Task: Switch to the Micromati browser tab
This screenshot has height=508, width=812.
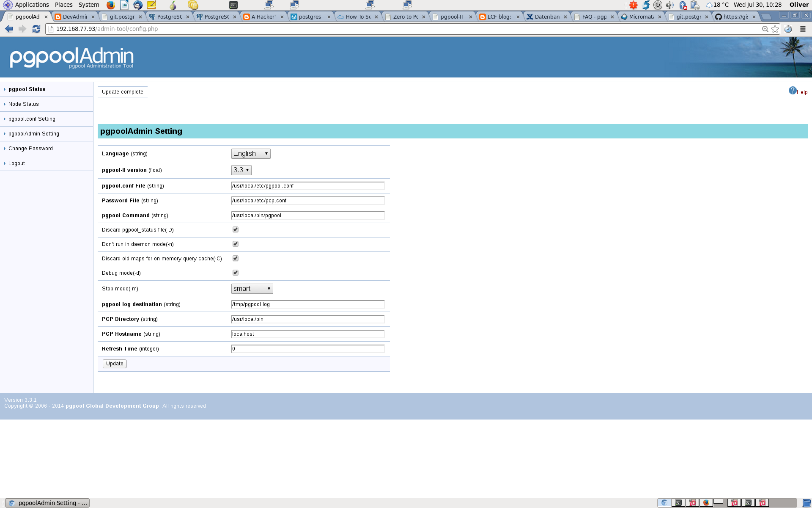Action: pyautogui.click(x=641, y=17)
